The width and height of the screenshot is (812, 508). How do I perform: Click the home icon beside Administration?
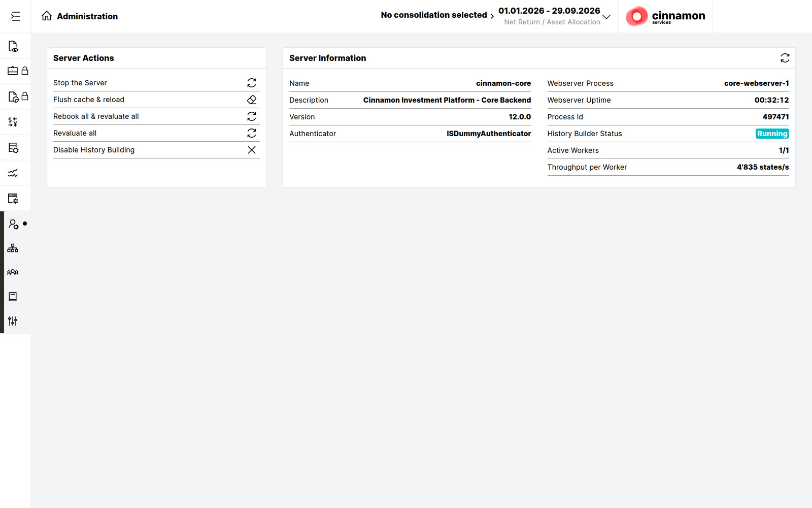[x=47, y=16]
